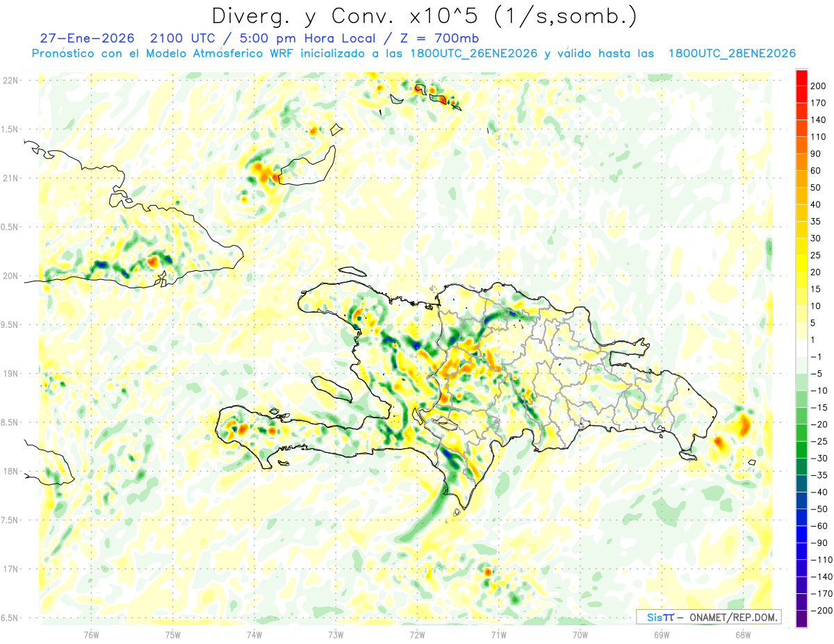Click the '15' color bar value
Screen dimensions: 834x644
817,289
